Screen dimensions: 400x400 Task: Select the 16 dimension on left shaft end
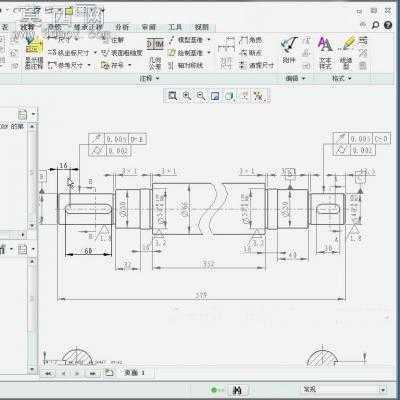(63, 165)
